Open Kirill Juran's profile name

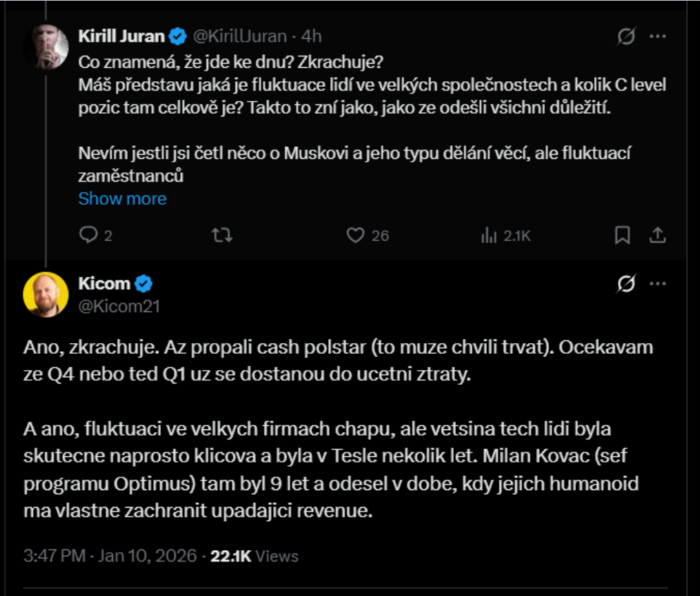pos(121,36)
